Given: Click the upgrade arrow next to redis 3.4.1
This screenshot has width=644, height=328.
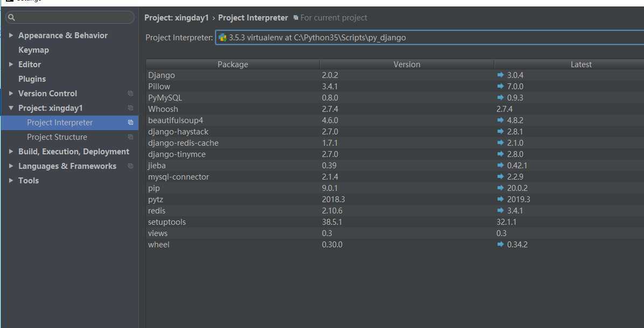Looking at the screenshot, I should click(x=500, y=210).
